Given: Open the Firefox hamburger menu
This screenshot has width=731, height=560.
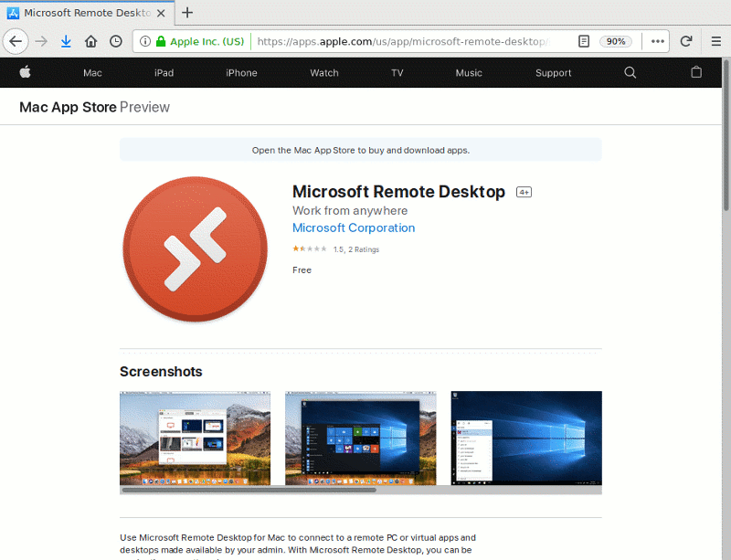Looking at the screenshot, I should click(x=716, y=41).
